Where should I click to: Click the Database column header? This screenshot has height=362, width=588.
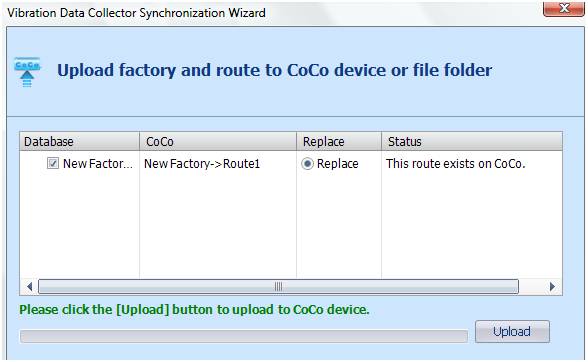pos(80,141)
